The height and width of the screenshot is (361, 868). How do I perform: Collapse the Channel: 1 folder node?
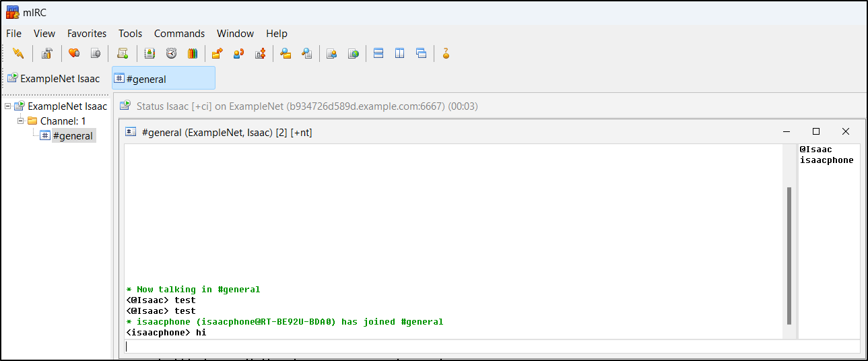[21, 121]
